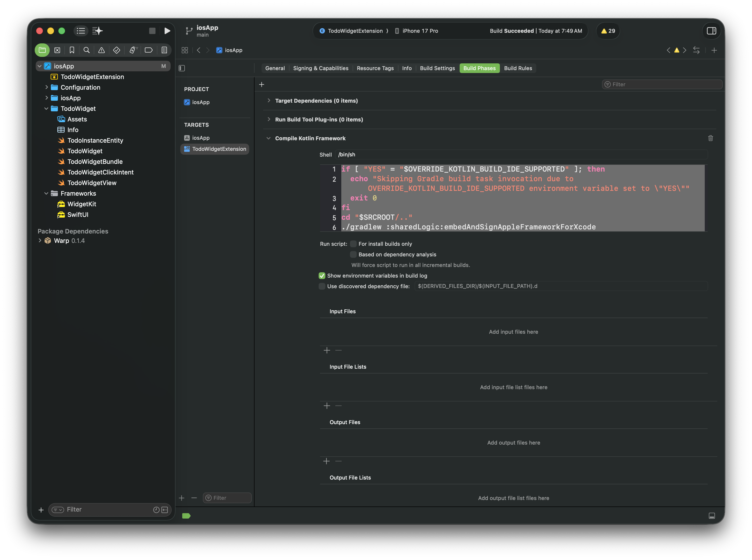The image size is (752, 560).
Task: Expand Target Dependencies section
Action: [x=269, y=100]
